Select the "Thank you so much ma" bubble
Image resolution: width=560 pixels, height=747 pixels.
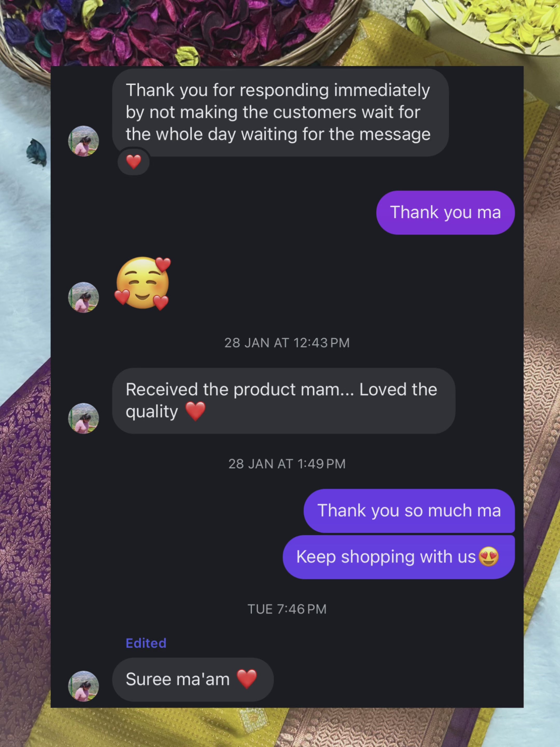point(409,511)
